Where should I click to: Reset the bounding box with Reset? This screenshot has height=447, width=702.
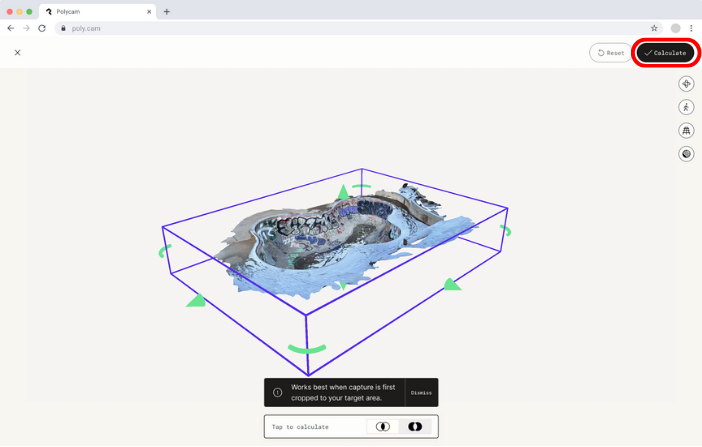tap(611, 53)
